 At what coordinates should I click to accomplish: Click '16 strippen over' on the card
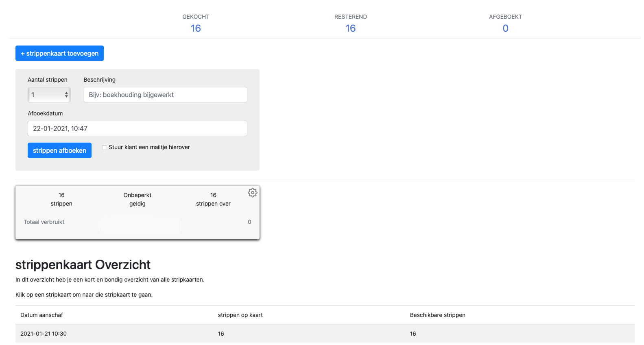coord(213,200)
